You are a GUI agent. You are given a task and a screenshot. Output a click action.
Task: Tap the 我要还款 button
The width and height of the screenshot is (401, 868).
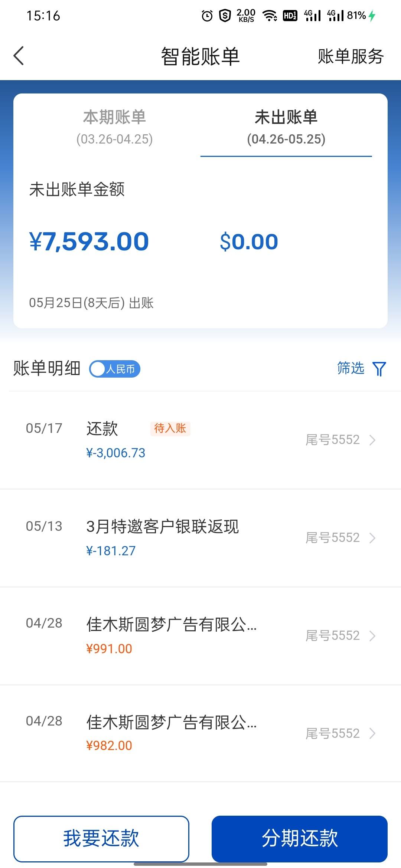[x=101, y=839]
